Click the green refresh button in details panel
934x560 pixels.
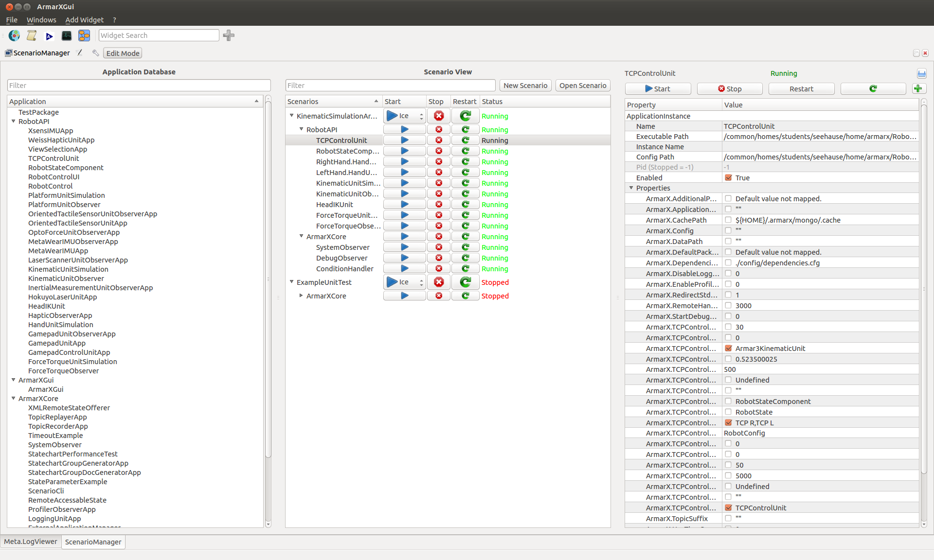(x=873, y=88)
